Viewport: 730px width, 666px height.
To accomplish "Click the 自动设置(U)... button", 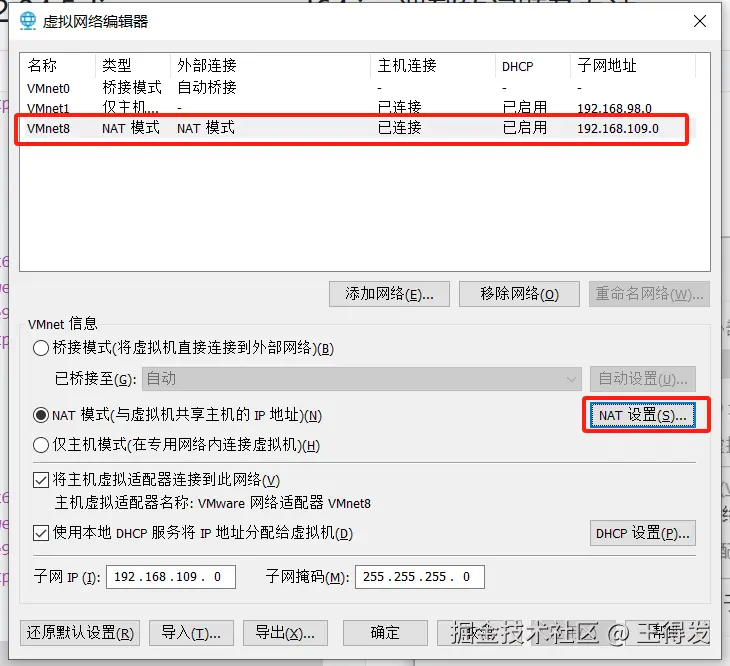I will coord(643,379).
